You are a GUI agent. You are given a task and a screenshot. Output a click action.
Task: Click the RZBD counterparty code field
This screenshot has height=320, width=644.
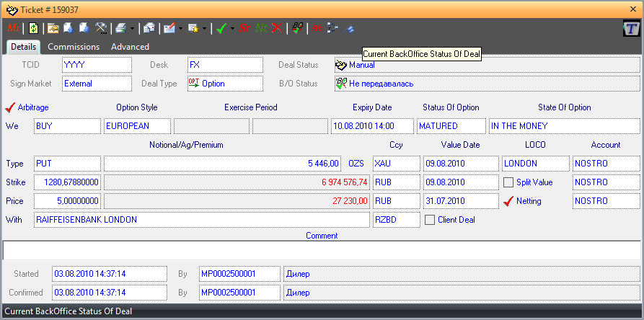point(397,220)
